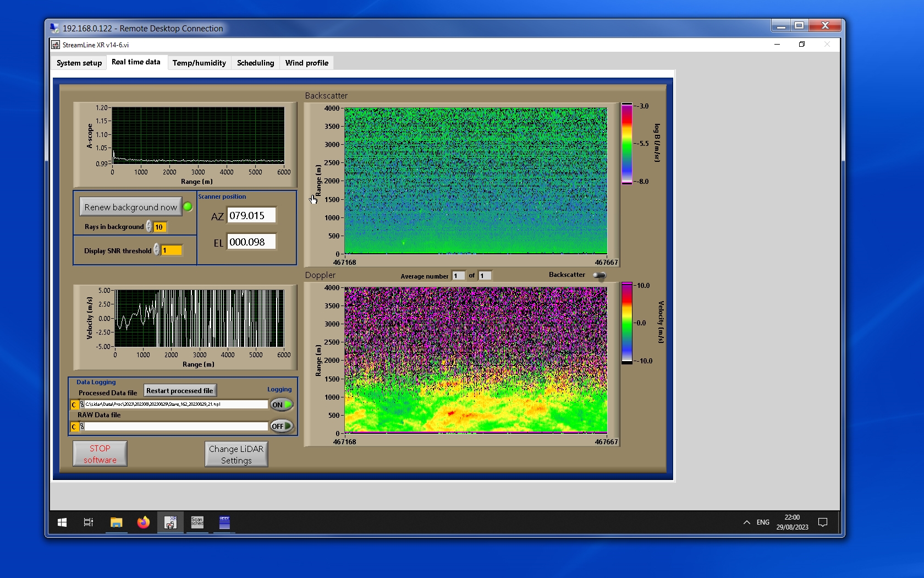Turn off processed data logging ON switch
This screenshot has width=924, height=578.
point(281,405)
